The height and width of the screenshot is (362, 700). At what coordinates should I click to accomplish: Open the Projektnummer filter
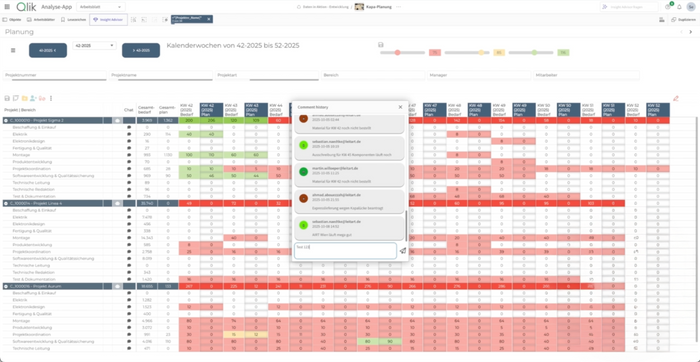(x=55, y=75)
